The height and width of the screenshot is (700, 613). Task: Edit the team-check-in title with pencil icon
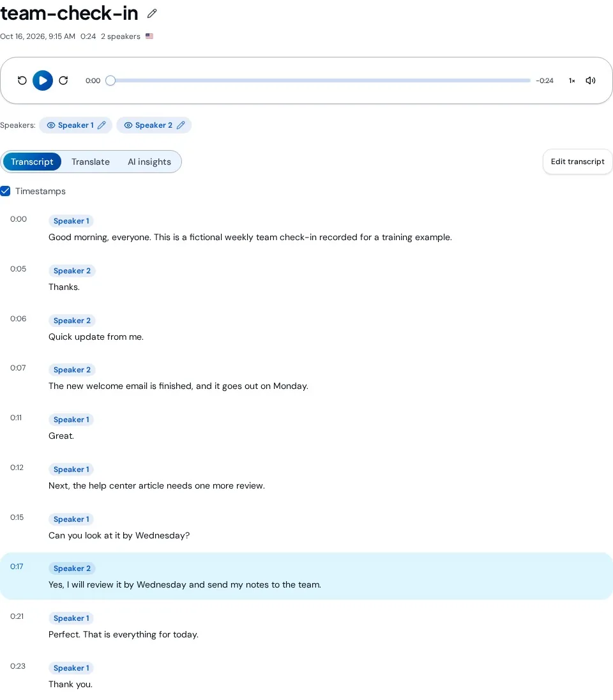(152, 14)
